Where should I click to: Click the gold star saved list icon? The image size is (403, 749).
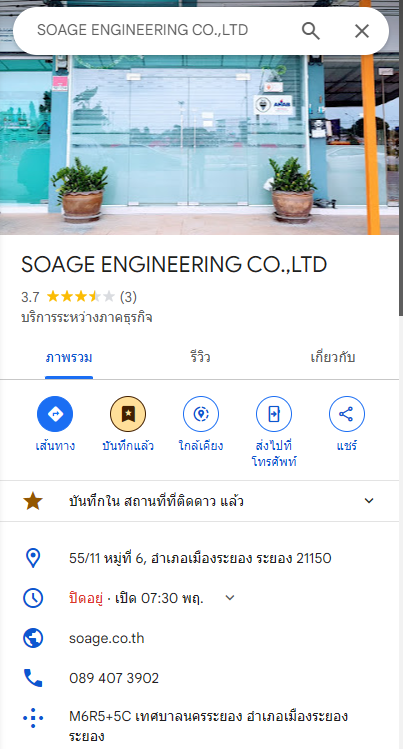tap(33, 501)
